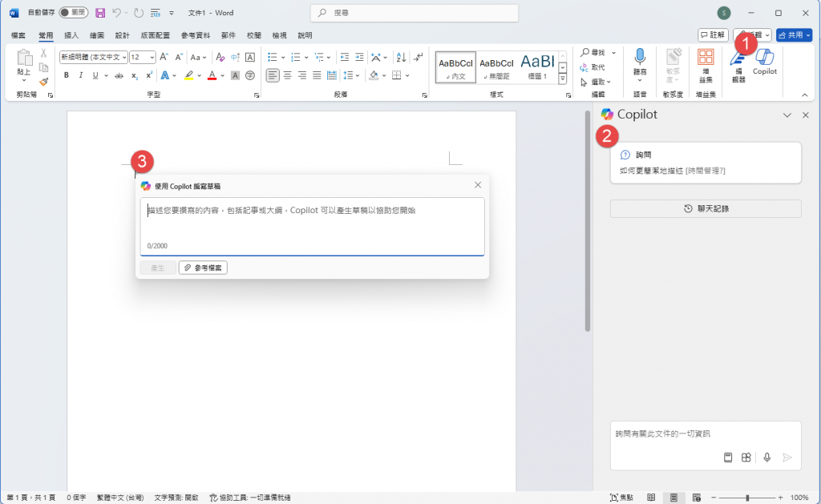Open Chat history (聊天記錄) button

(x=706, y=208)
